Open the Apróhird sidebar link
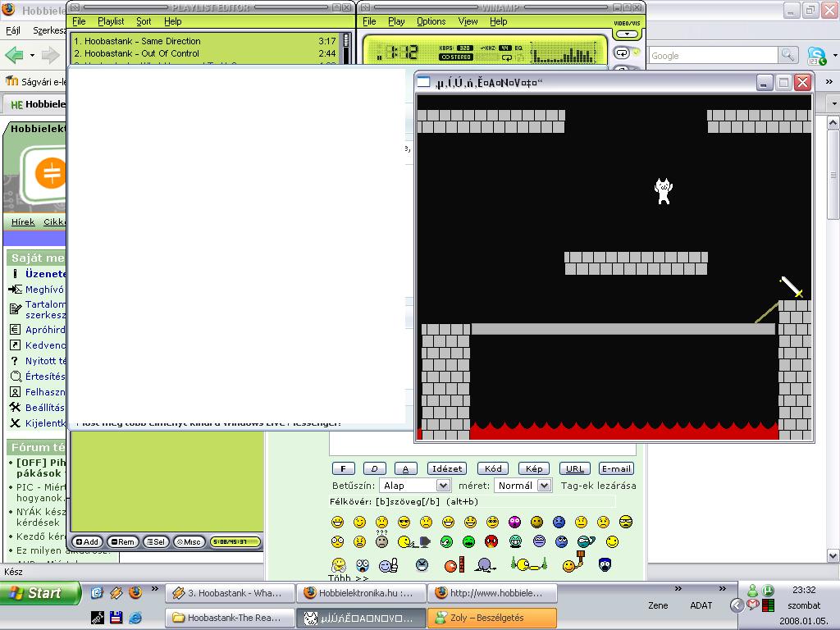The height and width of the screenshot is (630, 840). [45, 330]
